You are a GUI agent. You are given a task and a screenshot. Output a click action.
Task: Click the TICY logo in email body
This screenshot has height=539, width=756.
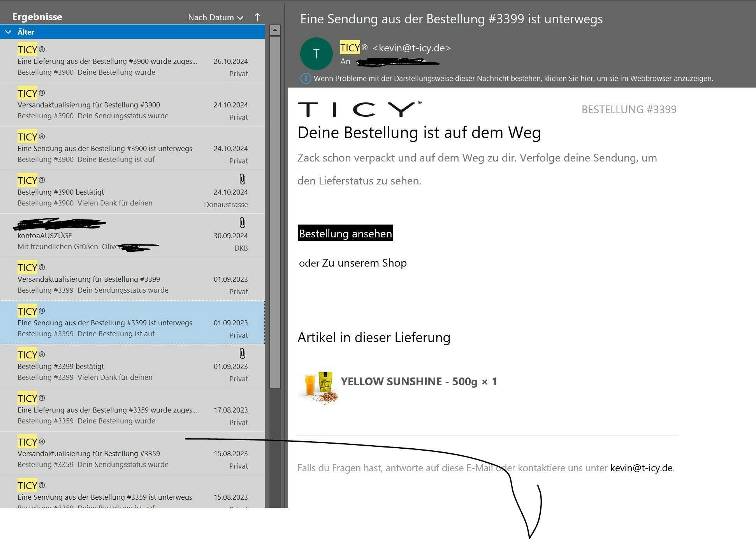[360, 109]
